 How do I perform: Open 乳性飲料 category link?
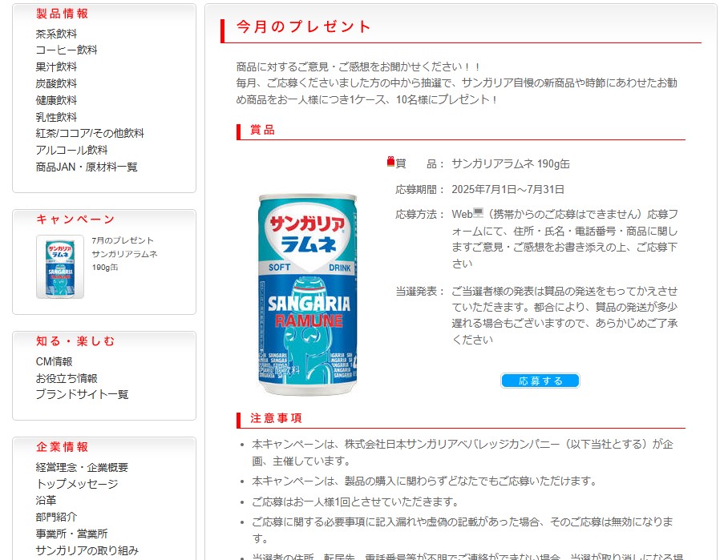click(x=56, y=117)
